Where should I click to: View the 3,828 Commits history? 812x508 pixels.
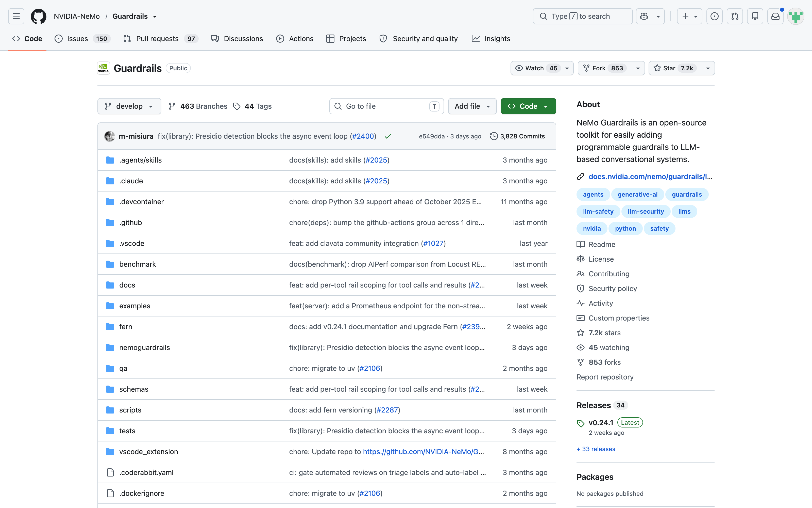(517, 136)
